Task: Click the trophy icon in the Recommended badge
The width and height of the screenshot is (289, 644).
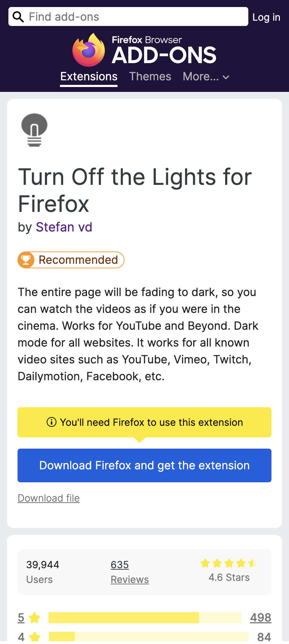Action: [26, 260]
